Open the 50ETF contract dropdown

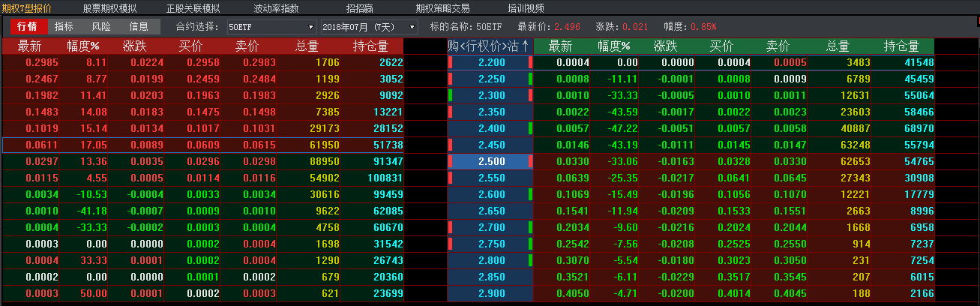(x=271, y=26)
